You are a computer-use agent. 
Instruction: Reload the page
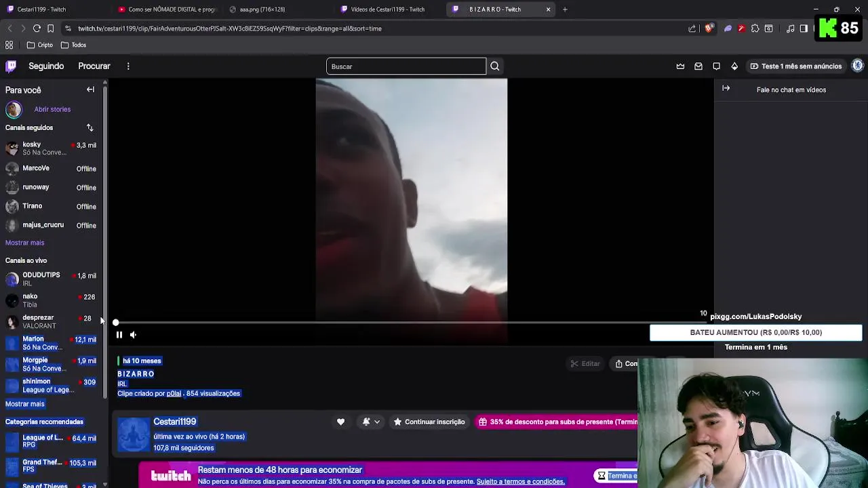tap(37, 28)
